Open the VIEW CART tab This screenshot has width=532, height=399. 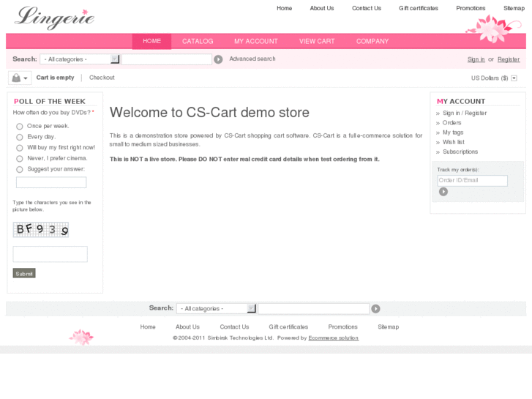coord(317,42)
